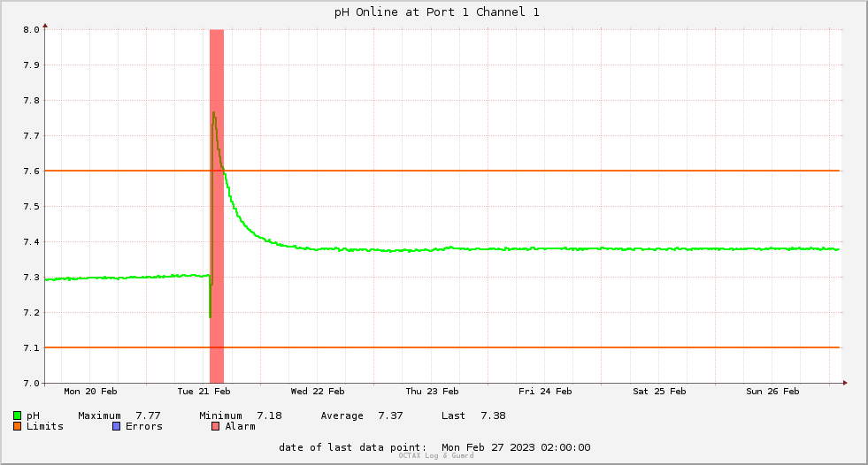Click the 7.3 y-axis value
This screenshot has height=465, width=868.
[x=32, y=278]
